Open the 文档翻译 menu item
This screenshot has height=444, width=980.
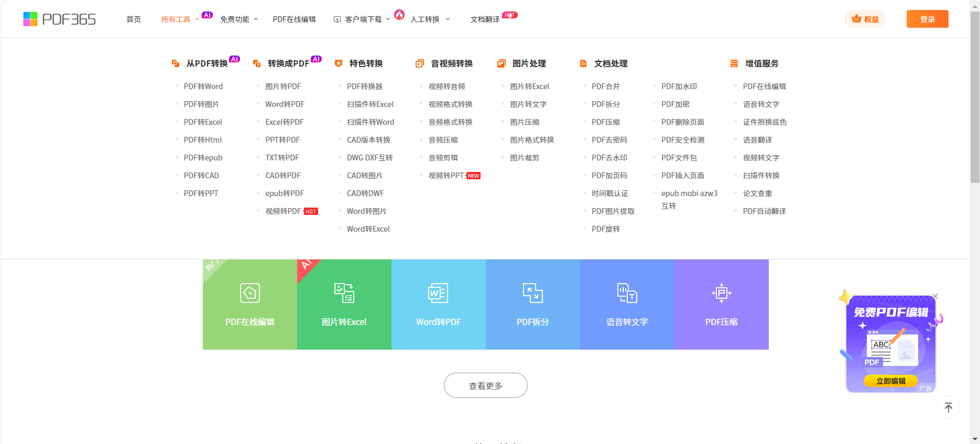[485, 19]
